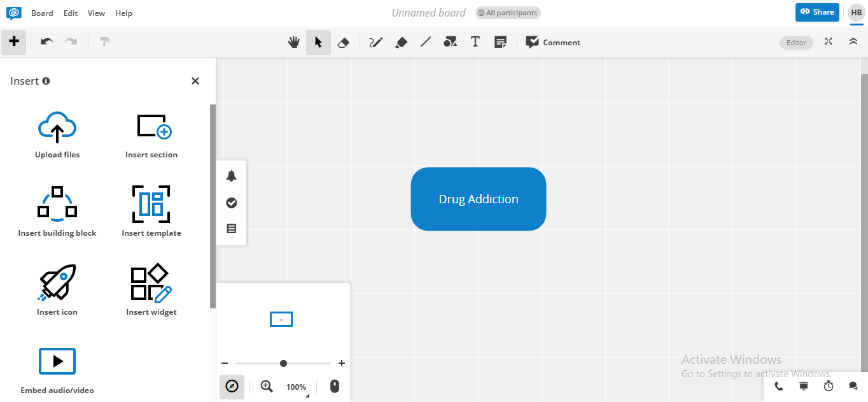Choose the Highlighter tool
The image size is (868, 402).
[401, 42]
